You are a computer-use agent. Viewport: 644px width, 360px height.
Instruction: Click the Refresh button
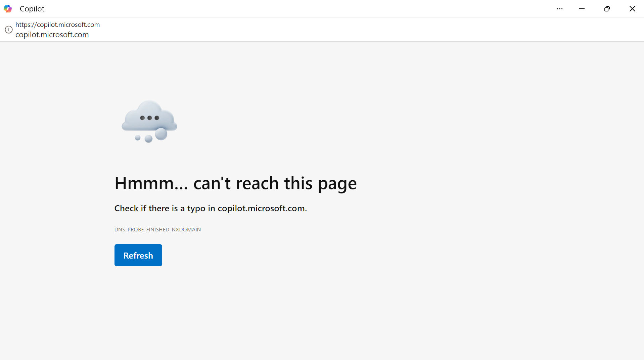[138, 255]
